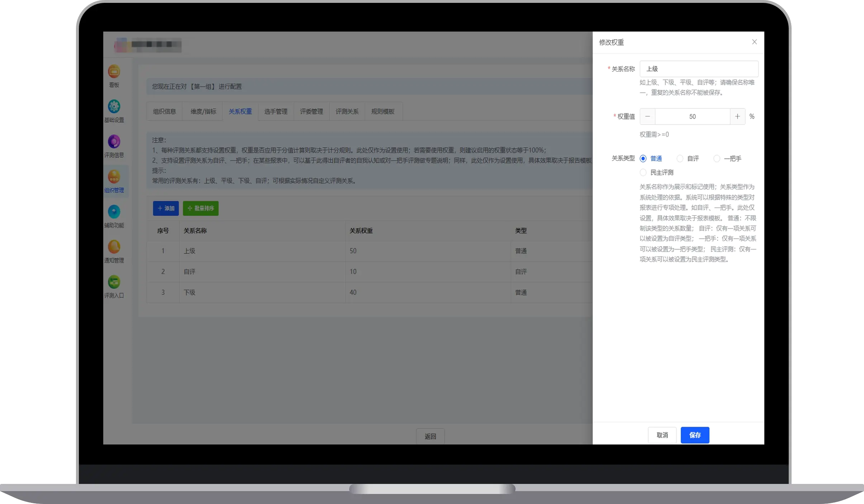Switch to the 维度/指标 tab
This screenshot has width=864, height=504.
(x=203, y=111)
